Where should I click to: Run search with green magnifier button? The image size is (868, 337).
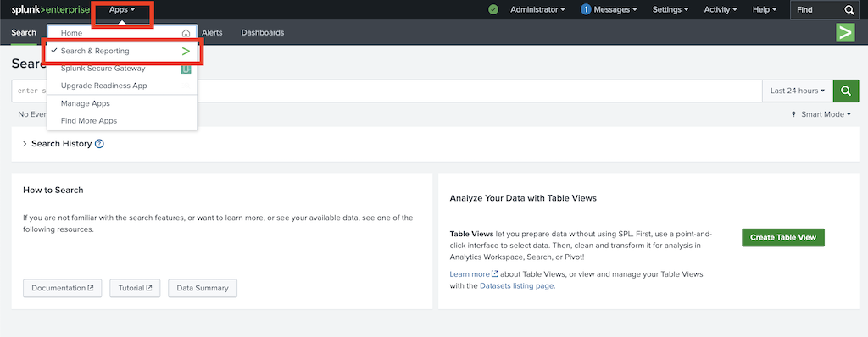coord(846,91)
